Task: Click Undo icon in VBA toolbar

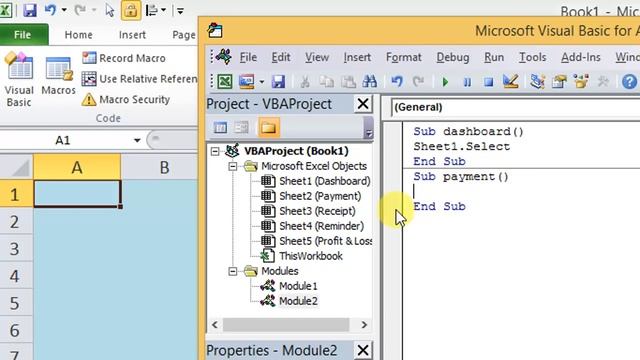Action: [396, 82]
